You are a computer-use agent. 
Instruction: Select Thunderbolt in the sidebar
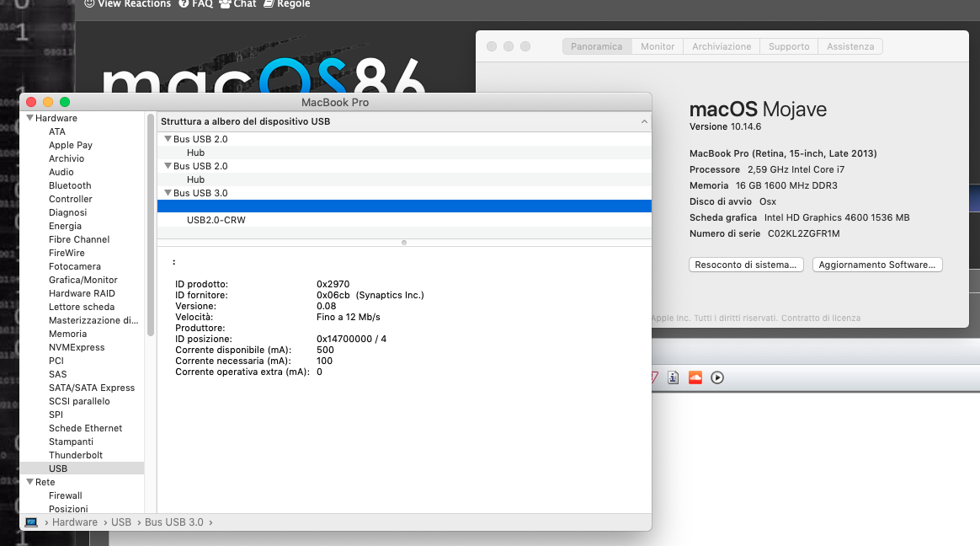tap(76, 455)
